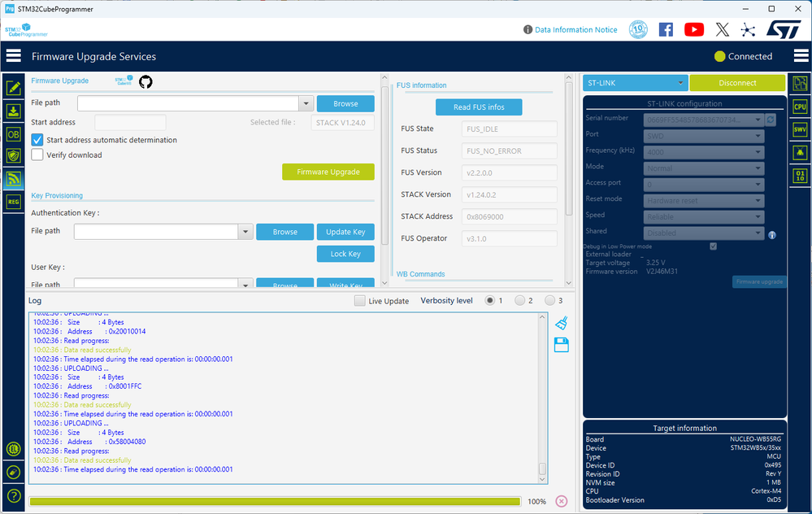Open the Reset mode dropdown

click(704, 201)
